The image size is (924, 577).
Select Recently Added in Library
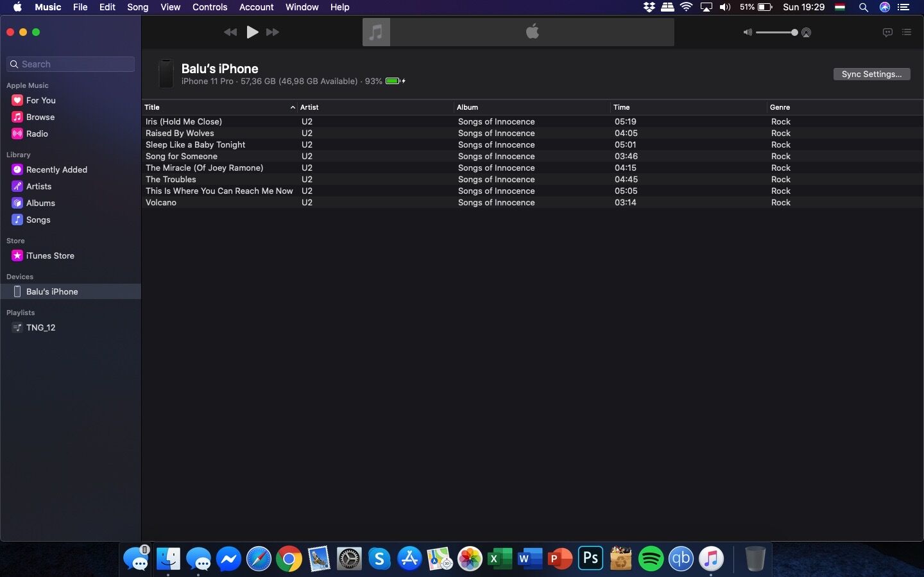tap(56, 169)
